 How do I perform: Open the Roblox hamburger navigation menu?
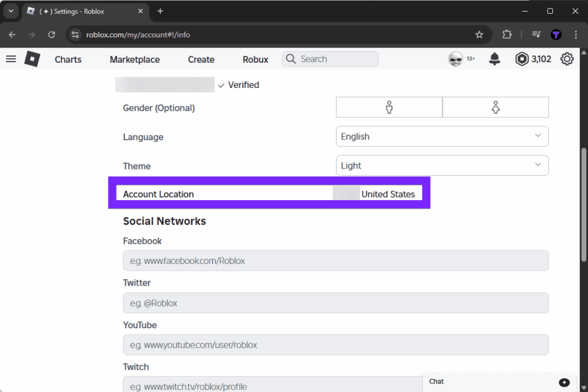click(11, 59)
